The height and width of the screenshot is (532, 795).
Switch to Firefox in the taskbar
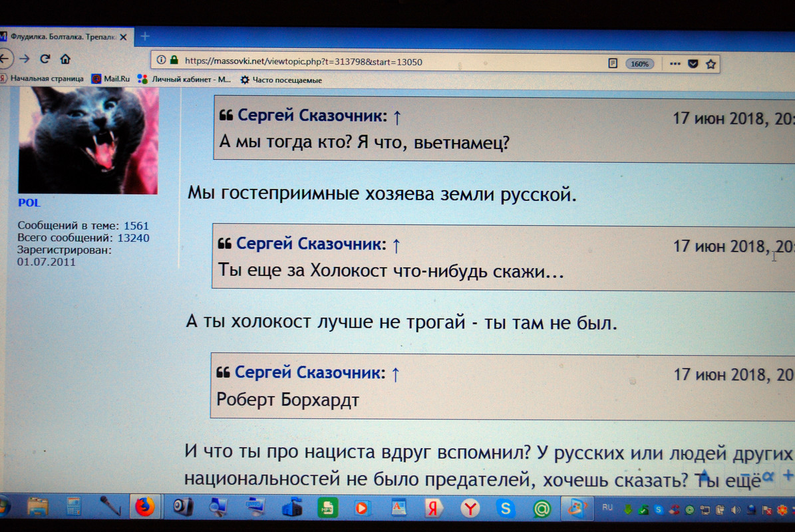145,507
